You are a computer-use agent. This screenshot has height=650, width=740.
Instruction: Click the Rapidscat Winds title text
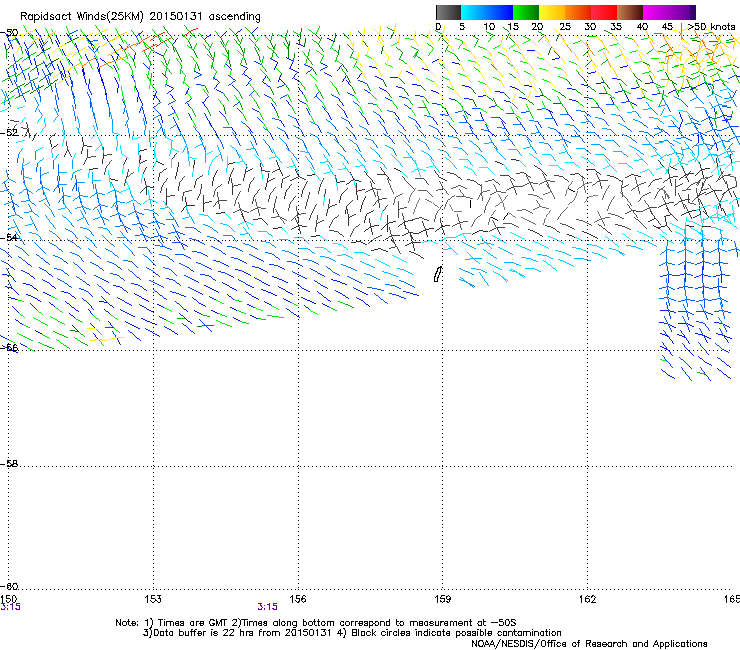tap(140, 17)
